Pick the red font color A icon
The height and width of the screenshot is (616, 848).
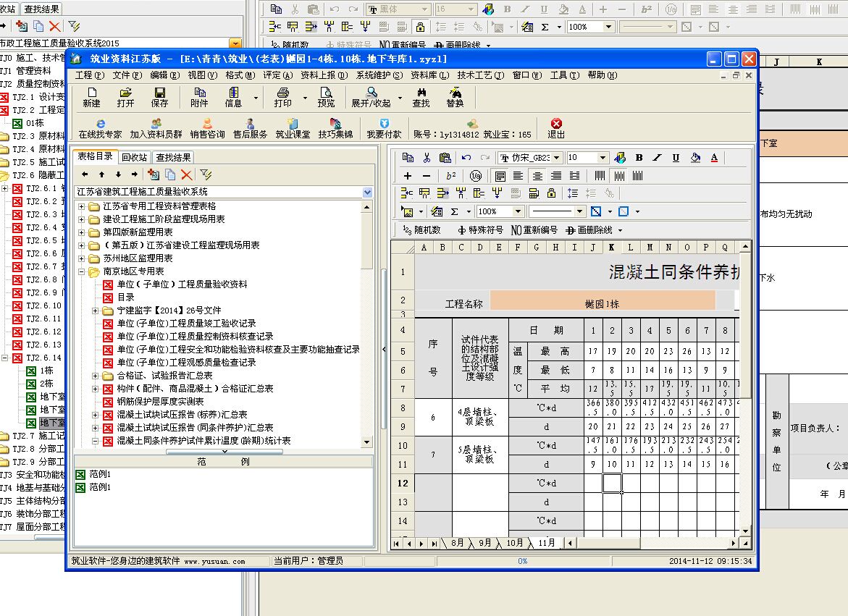point(714,158)
